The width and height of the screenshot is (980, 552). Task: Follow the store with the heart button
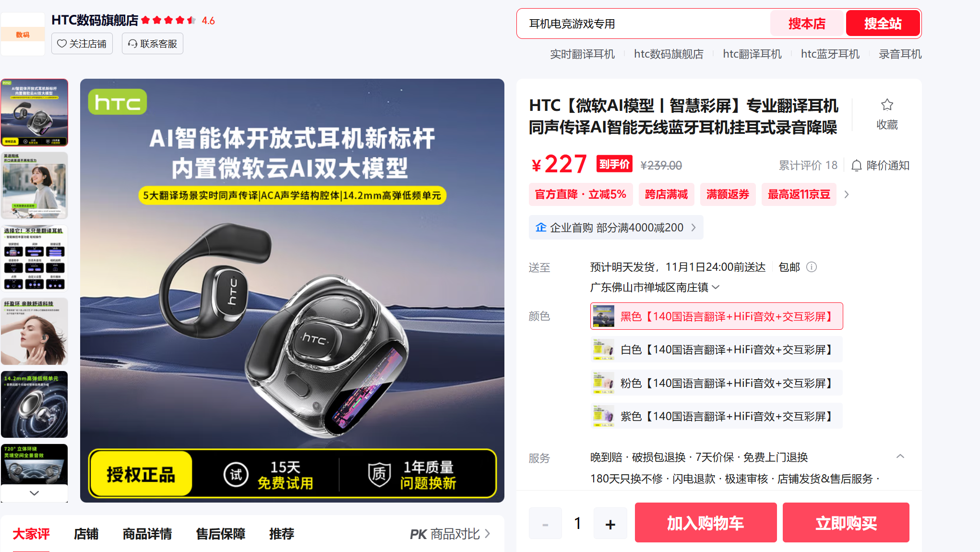(82, 44)
